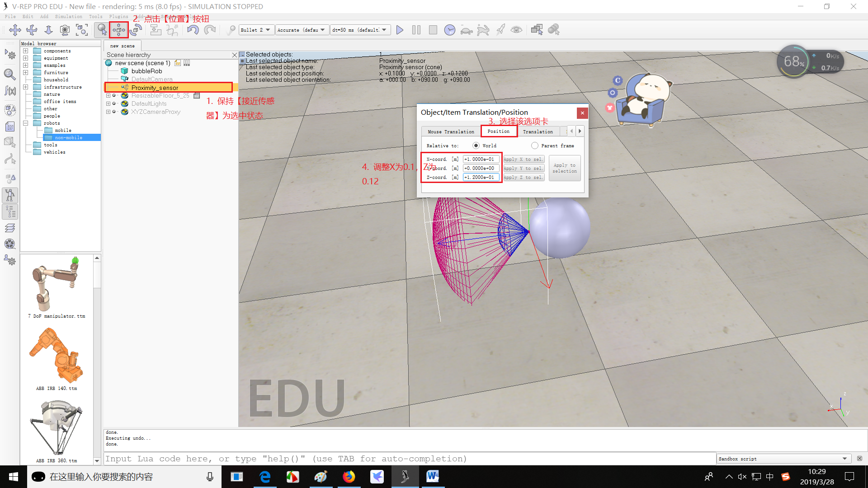Screen dimensions: 868x488
Task: Click the undo arrow icon
Action: (193, 30)
